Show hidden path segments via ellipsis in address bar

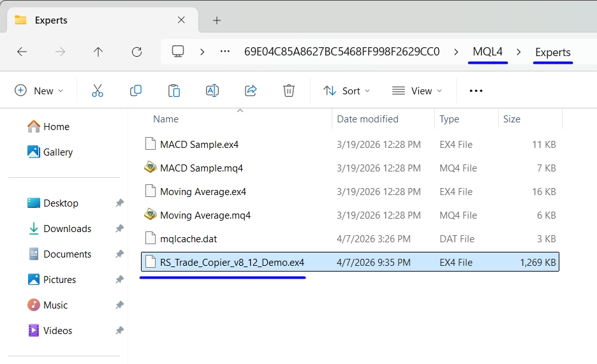(225, 52)
